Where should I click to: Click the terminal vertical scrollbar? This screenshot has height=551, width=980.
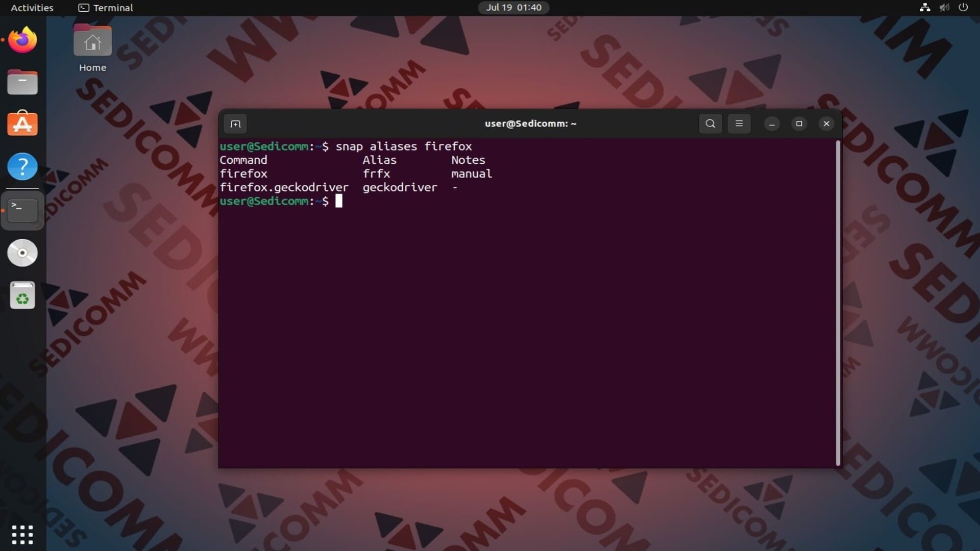click(838, 303)
